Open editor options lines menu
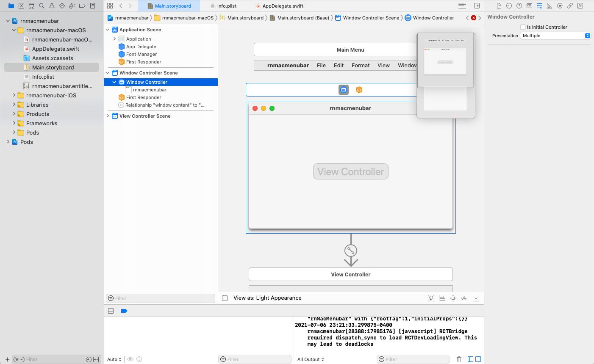594x364 pixels. pos(462,6)
